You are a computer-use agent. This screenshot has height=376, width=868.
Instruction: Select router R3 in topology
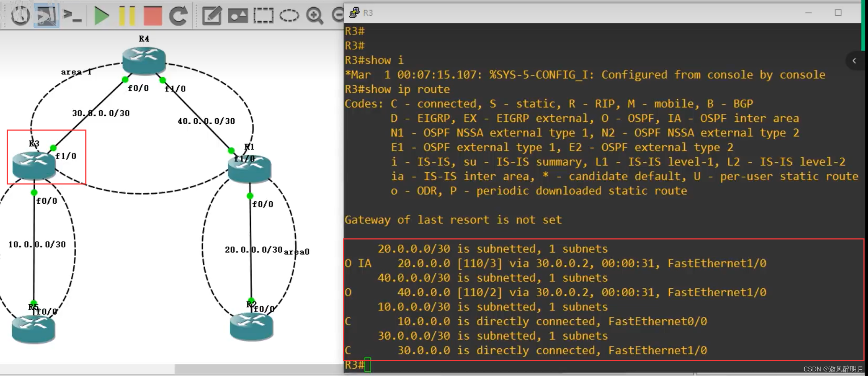(34, 165)
